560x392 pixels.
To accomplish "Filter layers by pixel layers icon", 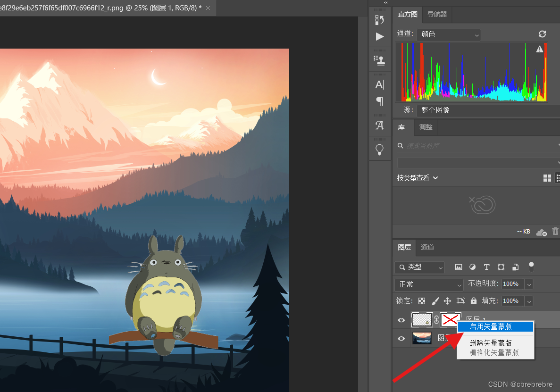I will point(459,267).
